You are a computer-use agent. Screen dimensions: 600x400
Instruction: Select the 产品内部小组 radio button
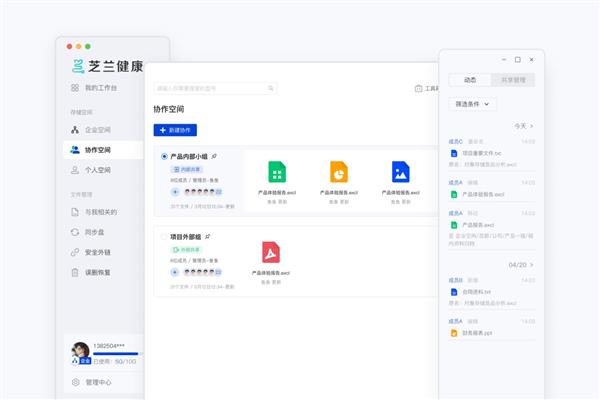point(164,157)
